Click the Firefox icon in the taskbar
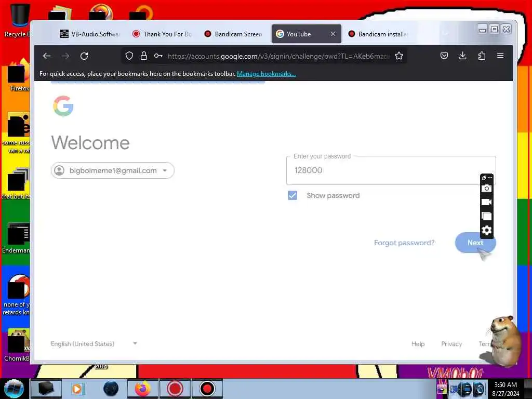The height and width of the screenshot is (399, 532). tap(143, 389)
